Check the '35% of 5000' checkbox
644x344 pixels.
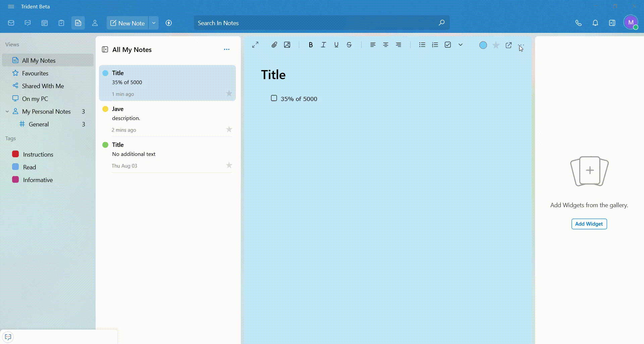point(274,98)
